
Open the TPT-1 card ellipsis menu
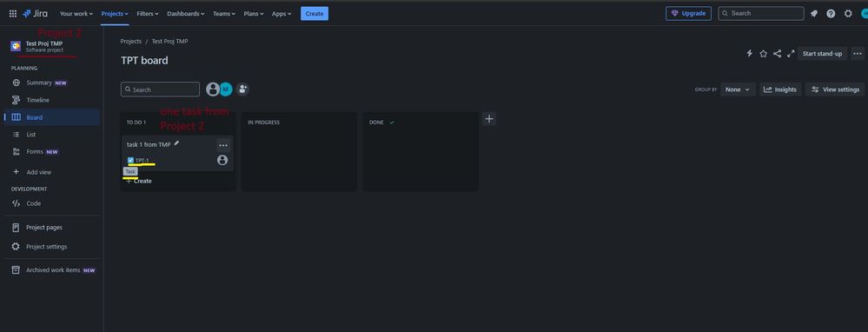pyautogui.click(x=223, y=145)
